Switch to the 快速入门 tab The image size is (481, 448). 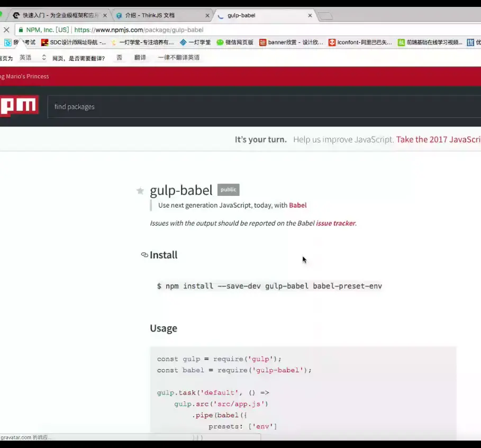click(x=60, y=15)
